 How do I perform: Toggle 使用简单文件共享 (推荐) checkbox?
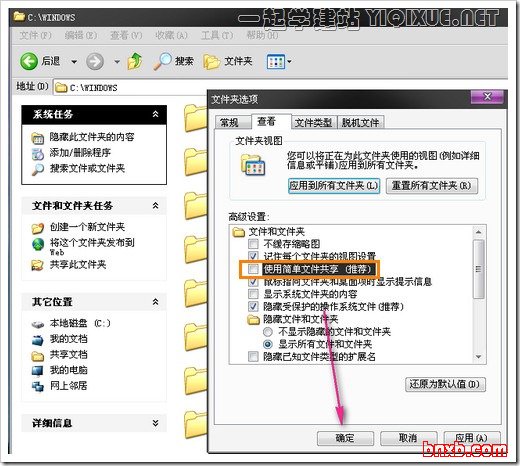[x=253, y=269]
